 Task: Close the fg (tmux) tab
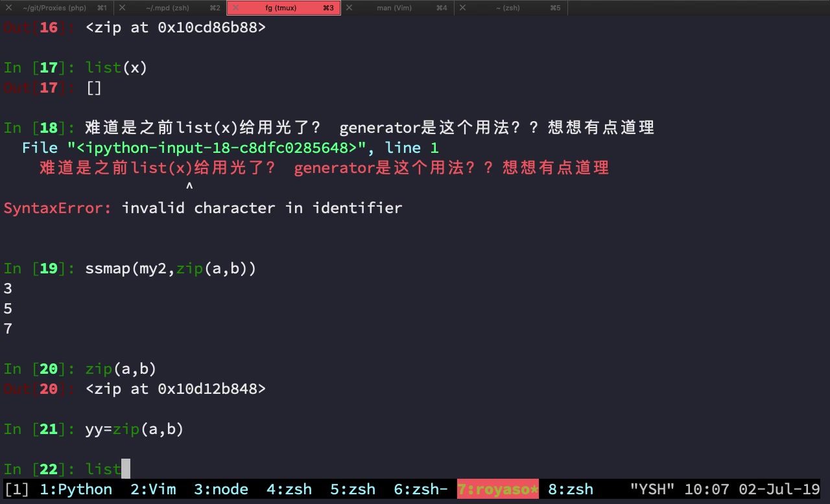pyautogui.click(x=235, y=8)
